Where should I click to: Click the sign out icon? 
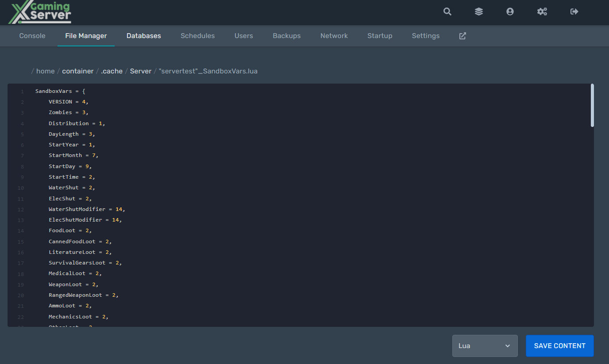[x=574, y=12]
